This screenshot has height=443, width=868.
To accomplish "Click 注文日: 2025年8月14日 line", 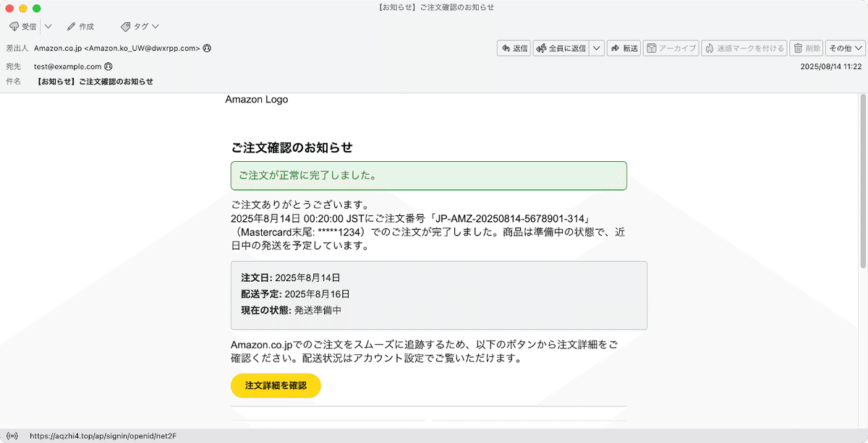I will 291,278.
